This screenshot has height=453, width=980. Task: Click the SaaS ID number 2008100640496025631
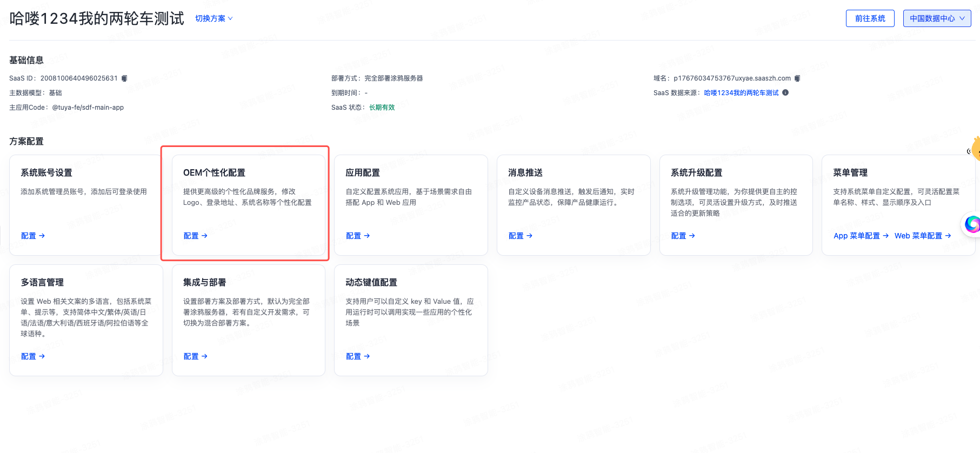click(x=79, y=78)
